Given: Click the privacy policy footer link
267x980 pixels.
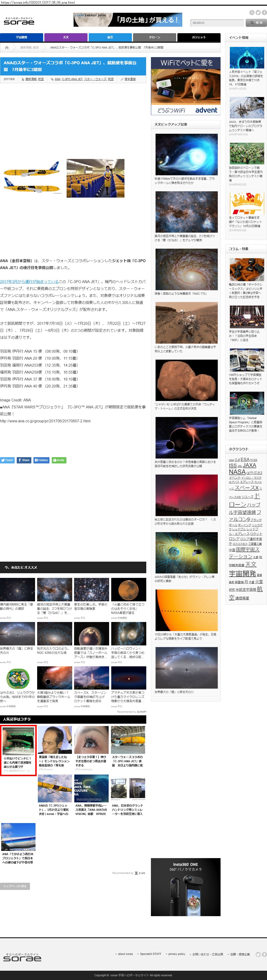Looking at the screenshot, I should [177, 954].
